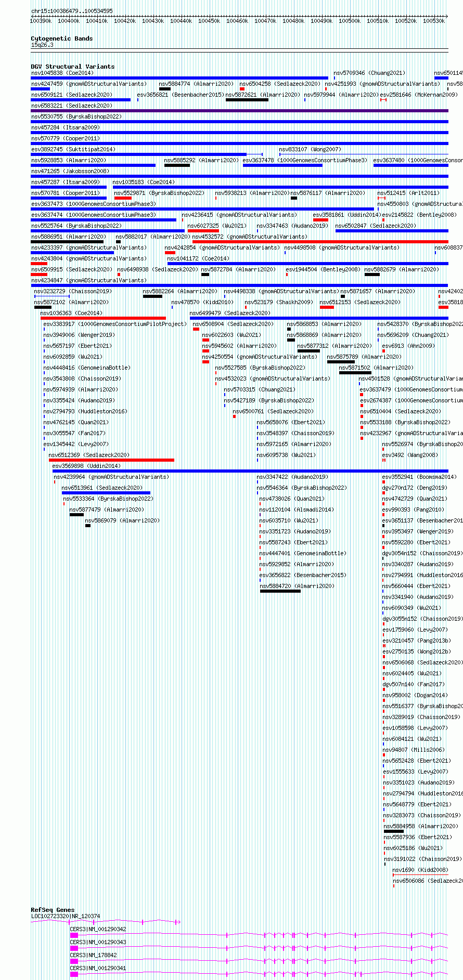Click esv3656821 (Besenbacher2015) label
This screenshot has height=980, width=463.
[x=181, y=95]
